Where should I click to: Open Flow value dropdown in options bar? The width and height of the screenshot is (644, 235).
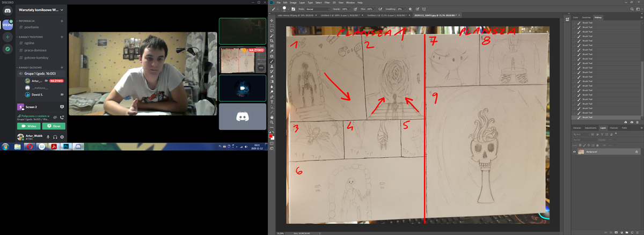(375, 9)
